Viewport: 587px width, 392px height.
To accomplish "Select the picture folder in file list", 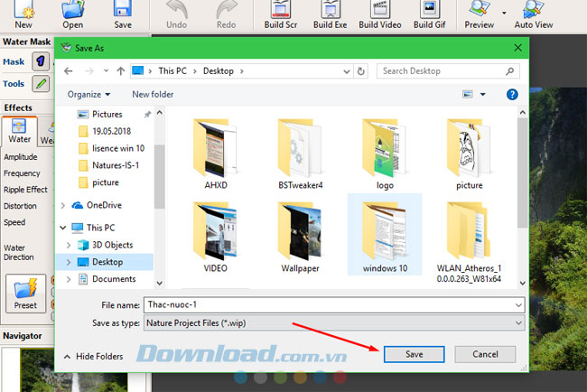I will point(469,154).
